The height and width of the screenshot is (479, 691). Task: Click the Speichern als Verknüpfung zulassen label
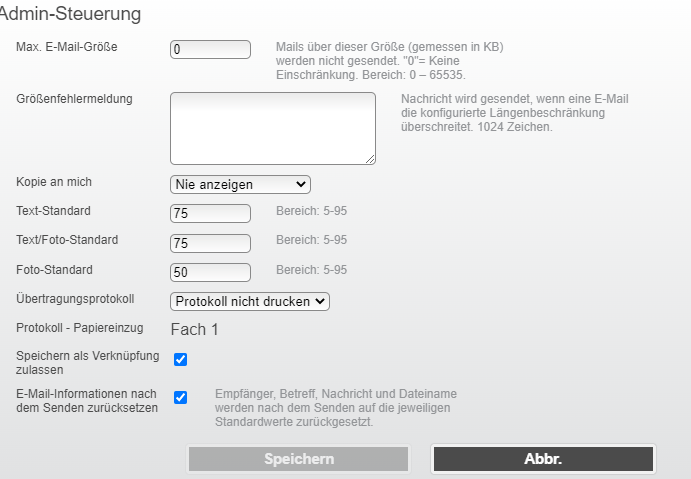click(88, 362)
